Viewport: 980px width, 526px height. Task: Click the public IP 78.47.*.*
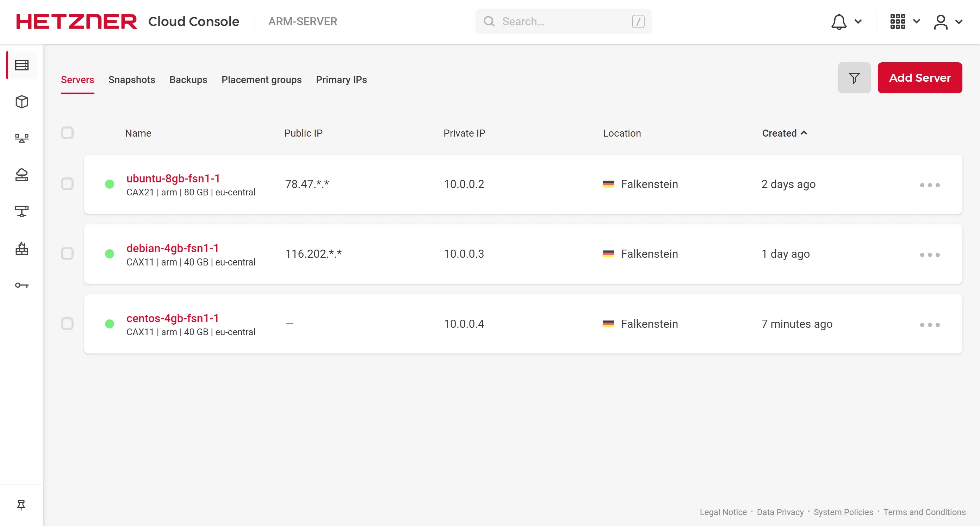[x=307, y=184]
